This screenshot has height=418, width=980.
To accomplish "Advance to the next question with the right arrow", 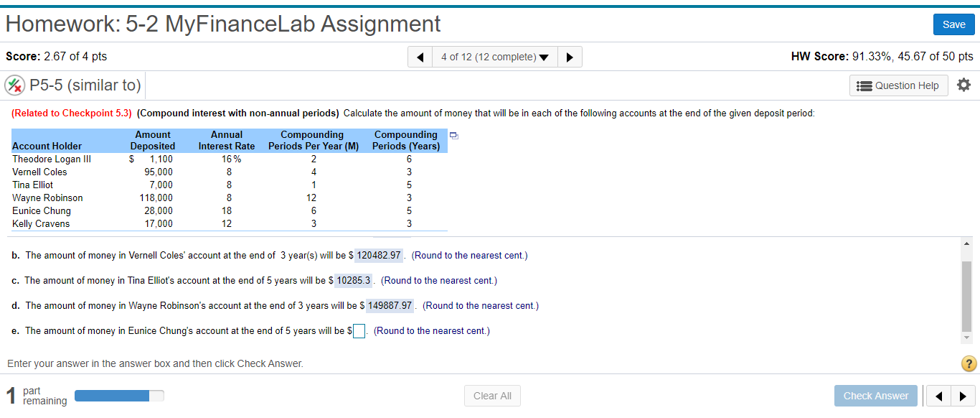I will 569,57.
